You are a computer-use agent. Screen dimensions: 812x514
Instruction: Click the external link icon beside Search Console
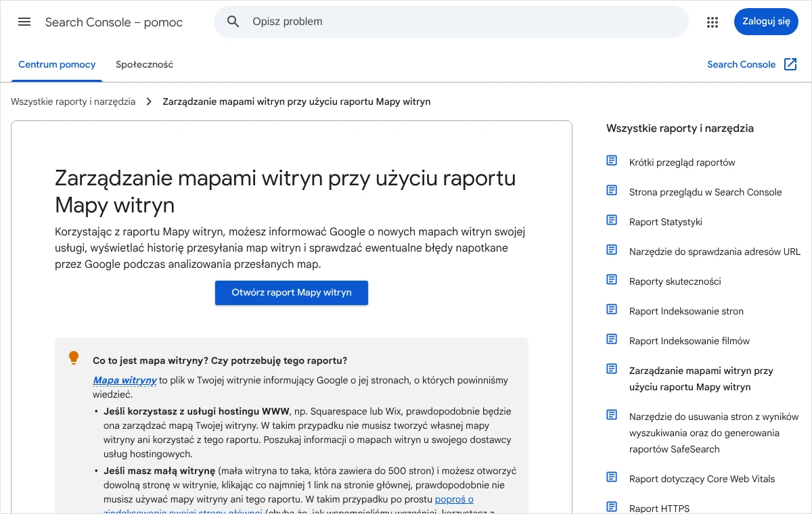click(790, 64)
